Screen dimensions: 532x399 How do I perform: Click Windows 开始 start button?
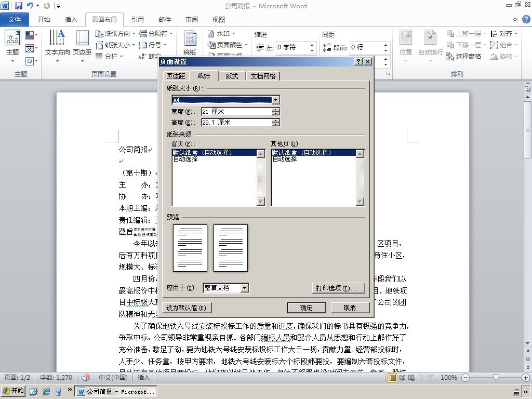(14, 391)
